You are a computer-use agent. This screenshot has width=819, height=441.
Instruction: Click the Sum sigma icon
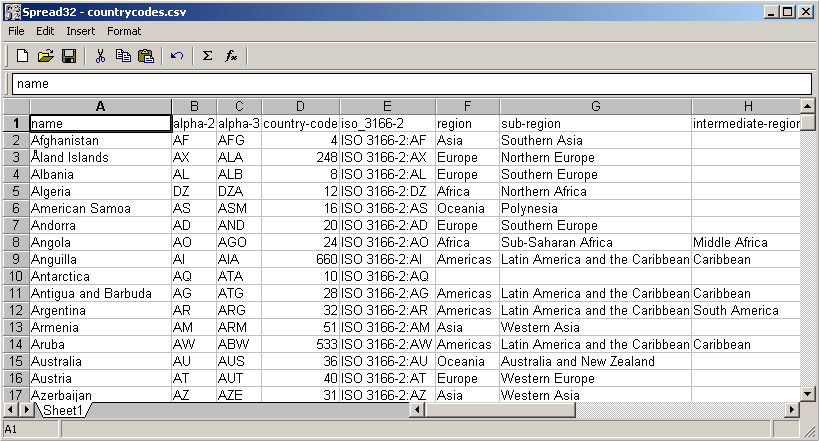click(208, 56)
